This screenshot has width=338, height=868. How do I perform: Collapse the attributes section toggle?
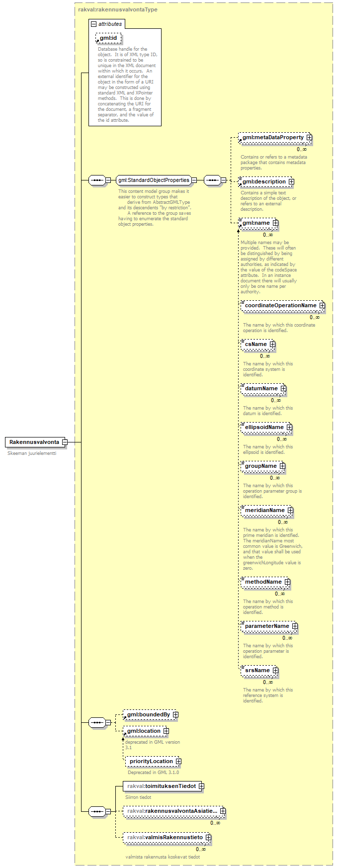coord(93,24)
